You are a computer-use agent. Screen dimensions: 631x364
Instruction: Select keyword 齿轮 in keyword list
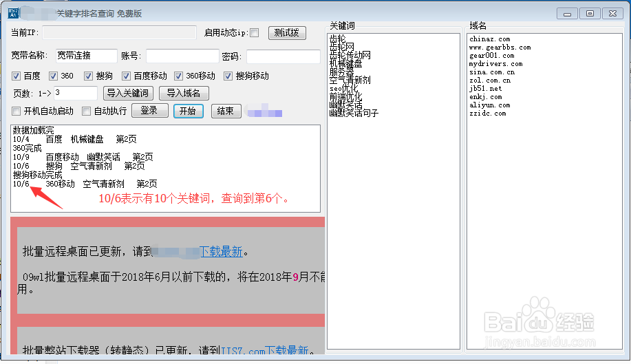pos(338,39)
